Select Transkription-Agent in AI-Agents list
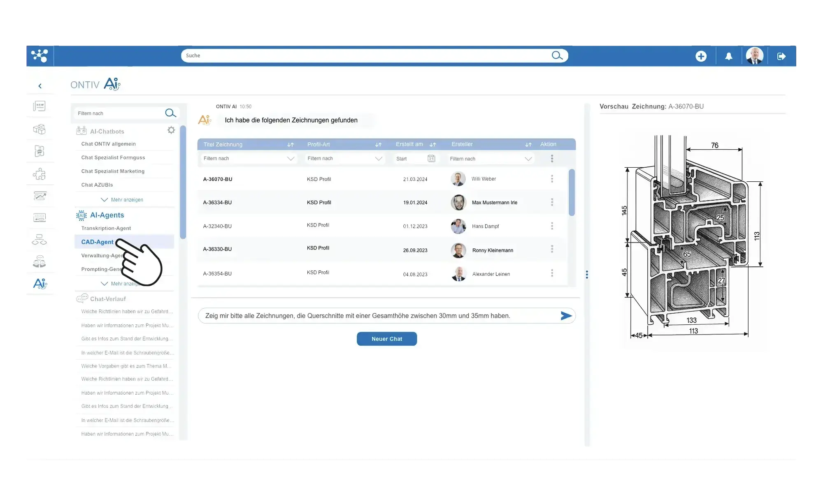 106,228
